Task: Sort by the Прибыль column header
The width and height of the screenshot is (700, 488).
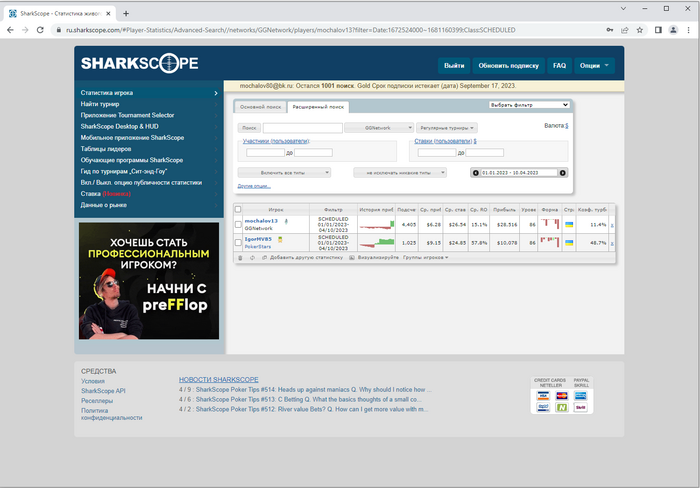Action: point(504,209)
